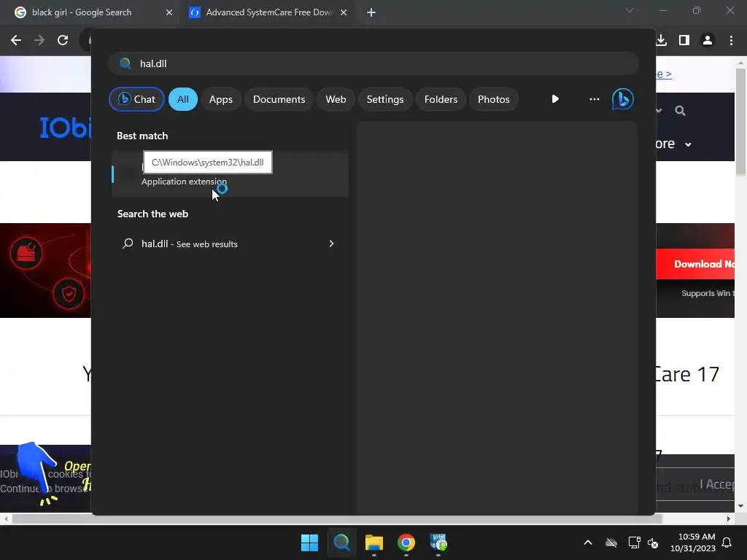Image resolution: width=747 pixels, height=560 pixels.
Task: Show hidden system tray icons
Action: point(588,542)
